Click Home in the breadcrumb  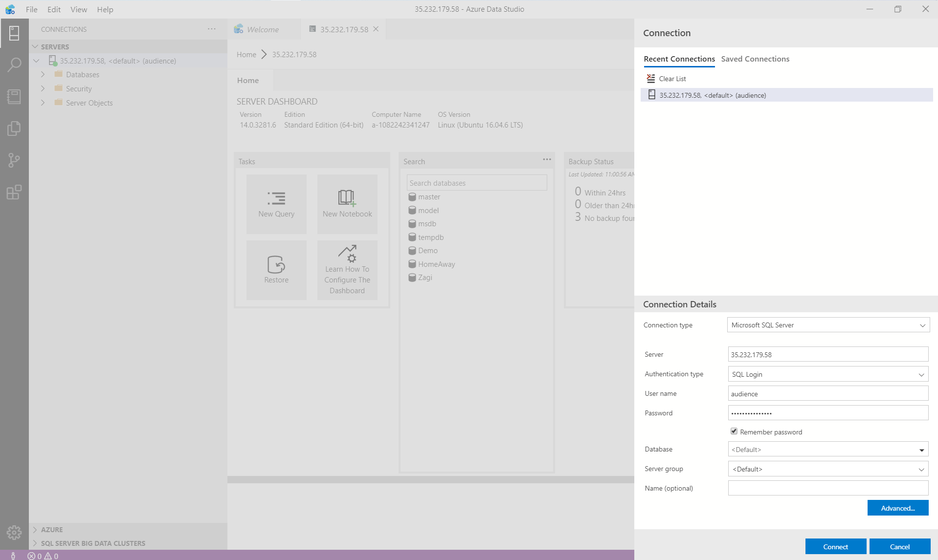tap(246, 54)
